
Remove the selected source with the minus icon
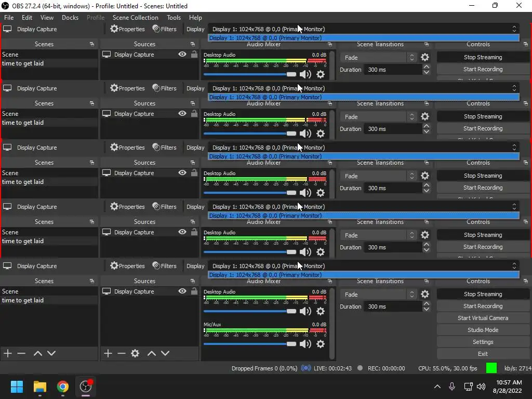tap(122, 353)
